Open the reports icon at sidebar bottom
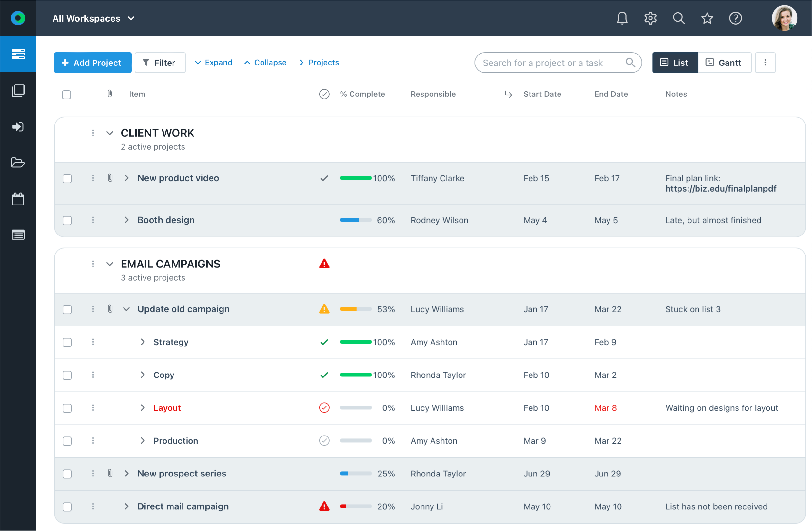Viewport: 812px width, 531px height. click(18, 235)
